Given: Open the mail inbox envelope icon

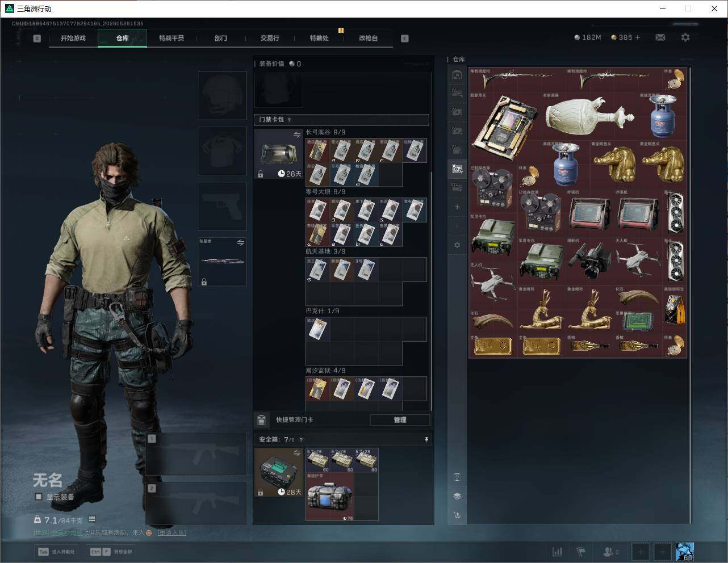Looking at the screenshot, I should 660,37.
